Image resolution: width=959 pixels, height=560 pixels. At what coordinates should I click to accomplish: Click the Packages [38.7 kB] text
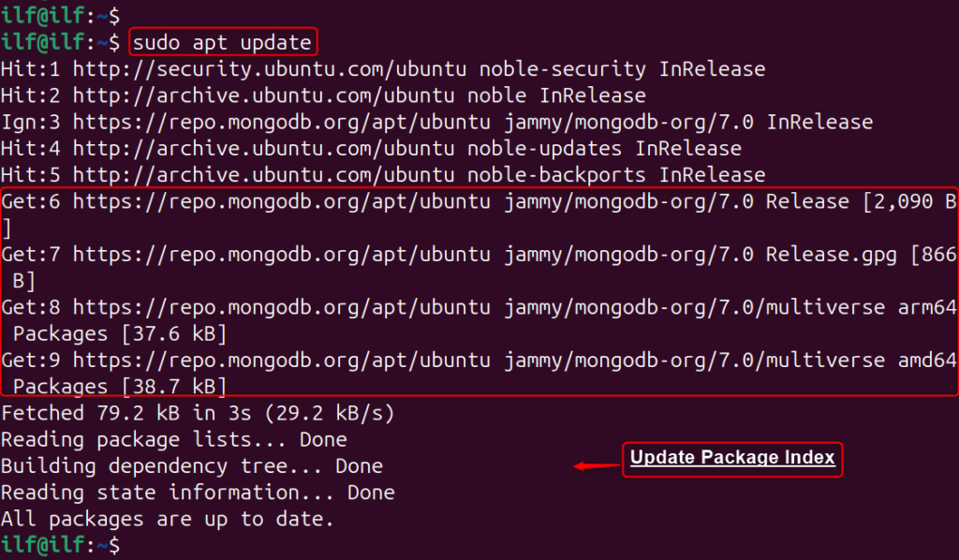[x=120, y=387]
